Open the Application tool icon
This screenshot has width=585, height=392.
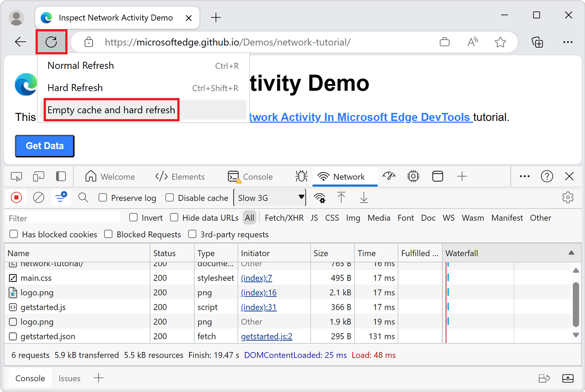coord(437,177)
